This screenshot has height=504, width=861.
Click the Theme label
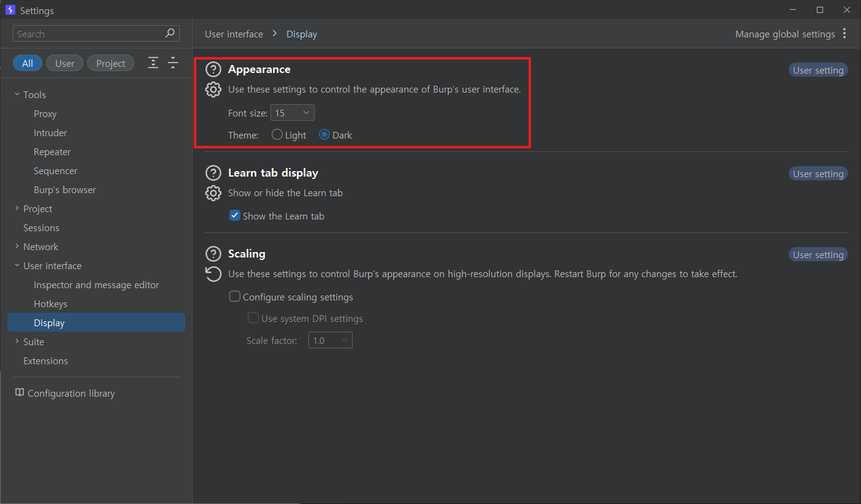tap(243, 135)
